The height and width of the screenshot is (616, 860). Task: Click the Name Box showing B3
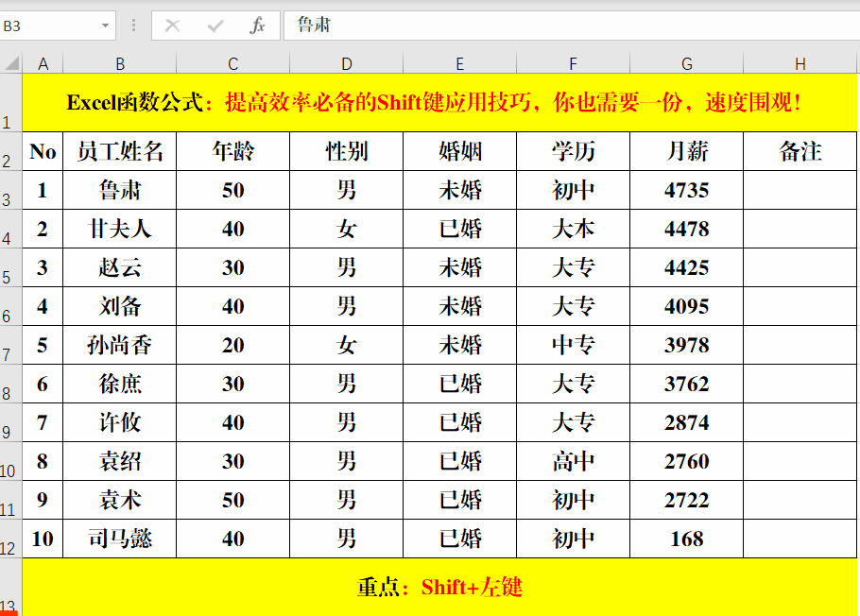49,26
